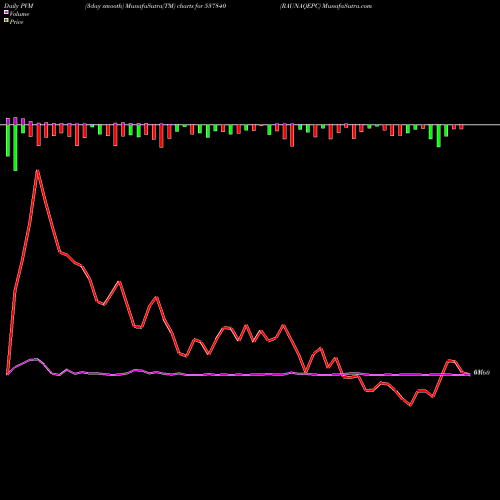
Task: Click the value label at end of lines
Action: point(482,373)
